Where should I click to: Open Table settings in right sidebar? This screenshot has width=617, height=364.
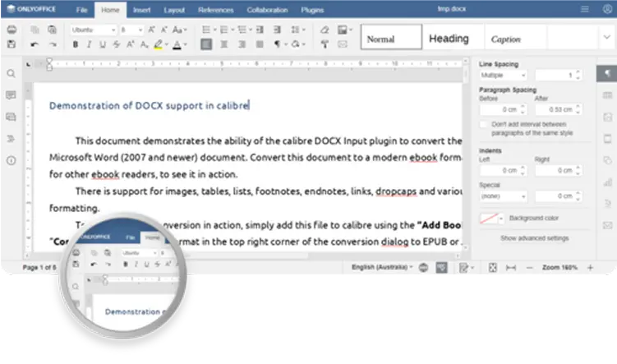[608, 95]
